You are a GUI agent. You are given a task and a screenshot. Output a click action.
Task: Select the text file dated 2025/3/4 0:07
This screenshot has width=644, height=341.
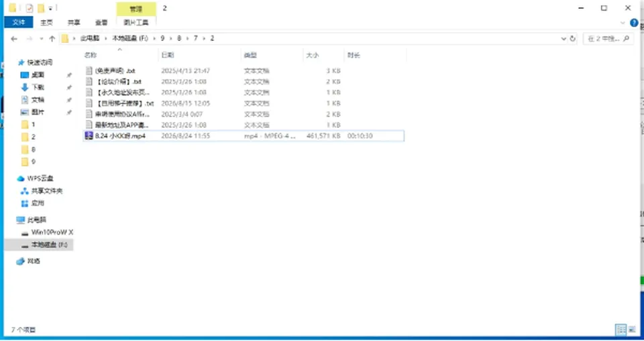pos(244,114)
